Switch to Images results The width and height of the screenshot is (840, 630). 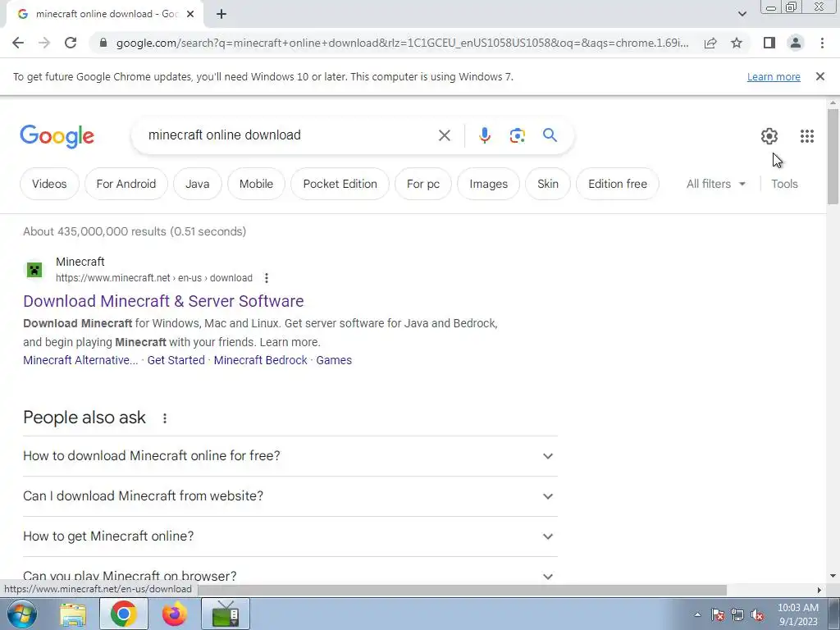(x=488, y=184)
